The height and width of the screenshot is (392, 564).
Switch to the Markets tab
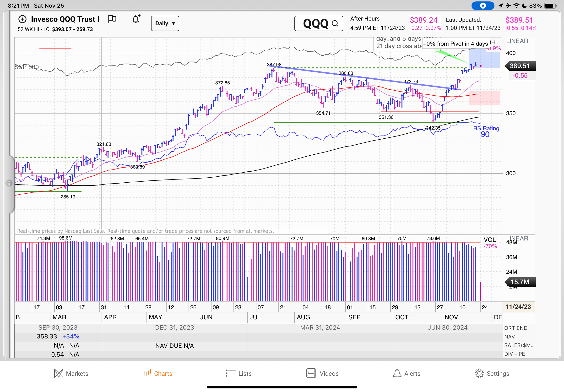pos(71,373)
